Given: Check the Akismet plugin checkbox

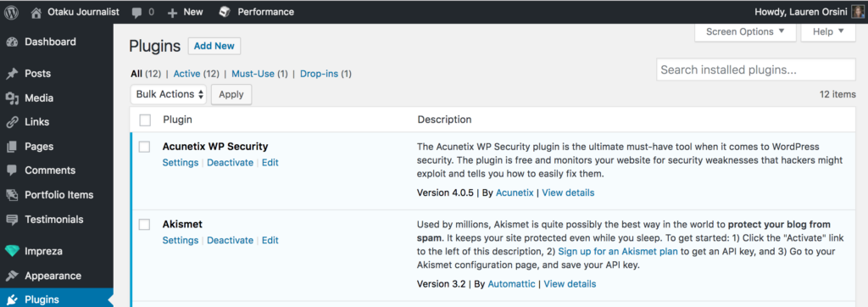Looking at the screenshot, I should 144,225.
